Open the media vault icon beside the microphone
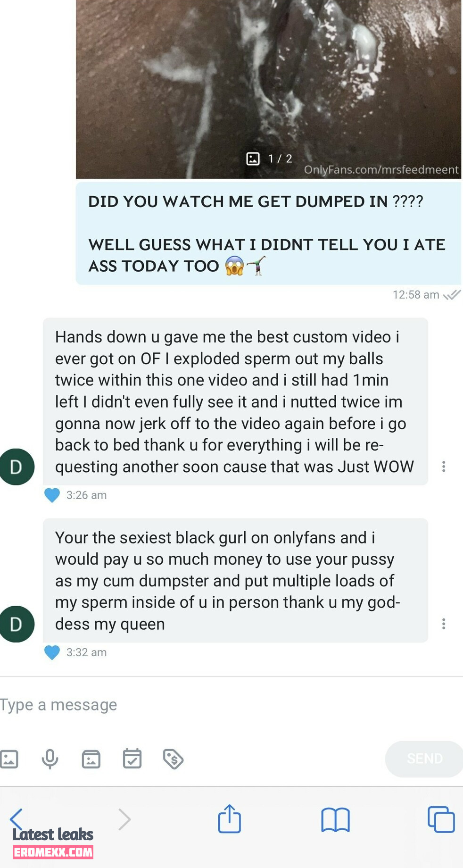The image size is (463, 868). (91, 759)
